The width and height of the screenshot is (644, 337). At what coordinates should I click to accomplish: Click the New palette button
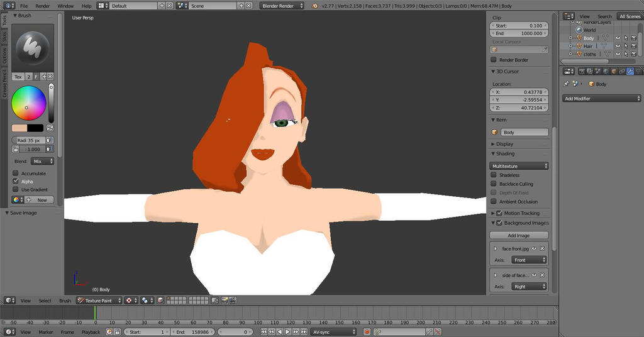click(40, 200)
